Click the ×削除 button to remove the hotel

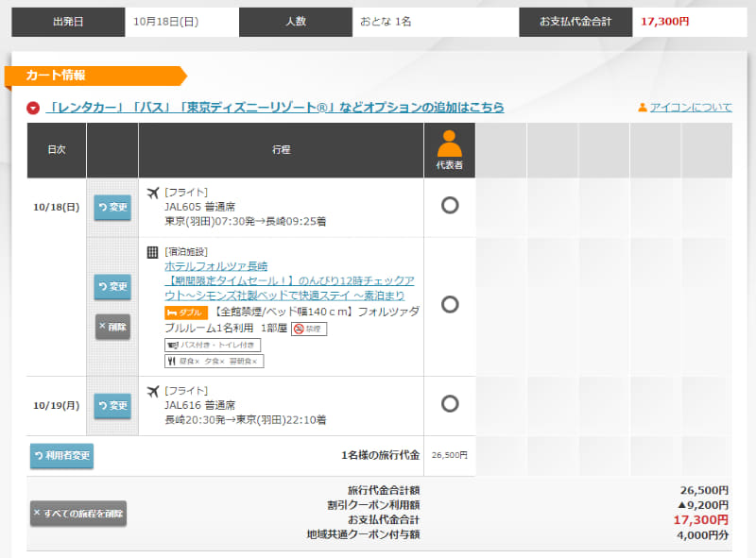tap(112, 327)
